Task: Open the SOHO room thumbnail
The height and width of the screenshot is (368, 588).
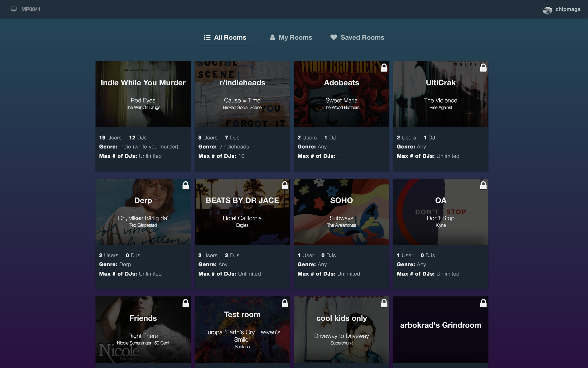Action: click(341, 212)
